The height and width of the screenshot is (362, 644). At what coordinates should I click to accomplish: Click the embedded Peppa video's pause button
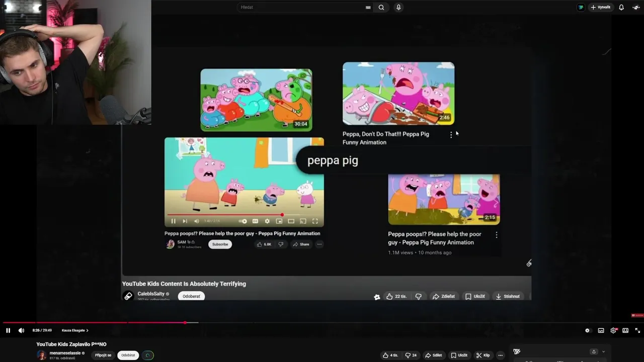pos(173,221)
